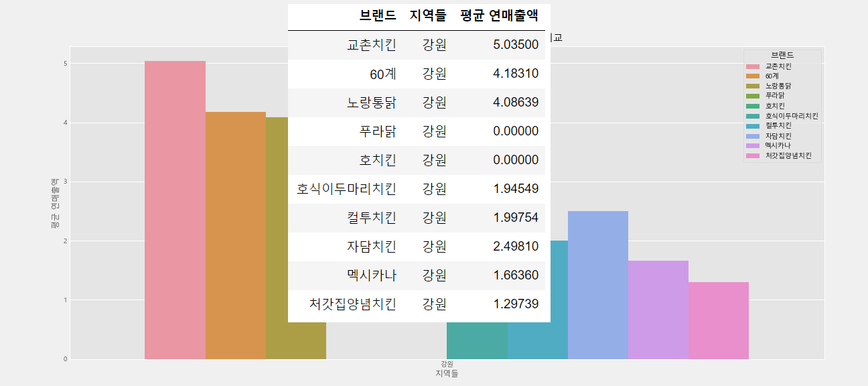The height and width of the screenshot is (386, 868).
Task: Click the 푸라닭 label in the legend
Action: point(775,96)
